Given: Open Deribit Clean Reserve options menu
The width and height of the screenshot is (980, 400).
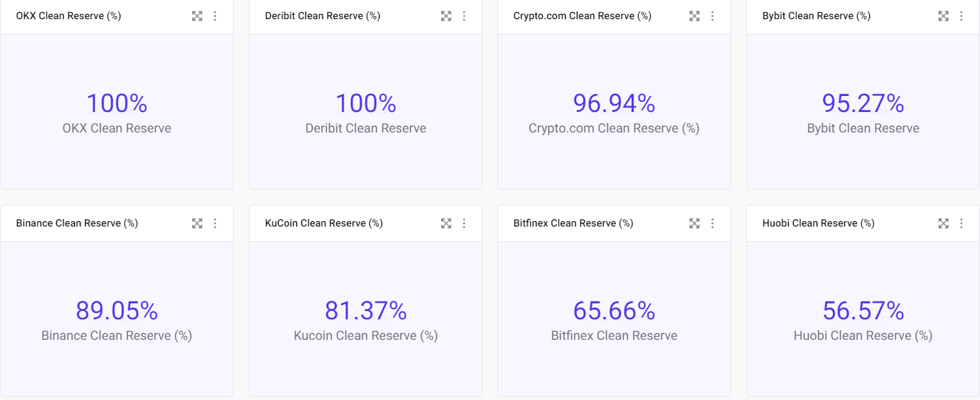Looking at the screenshot, I should point(464,16).
